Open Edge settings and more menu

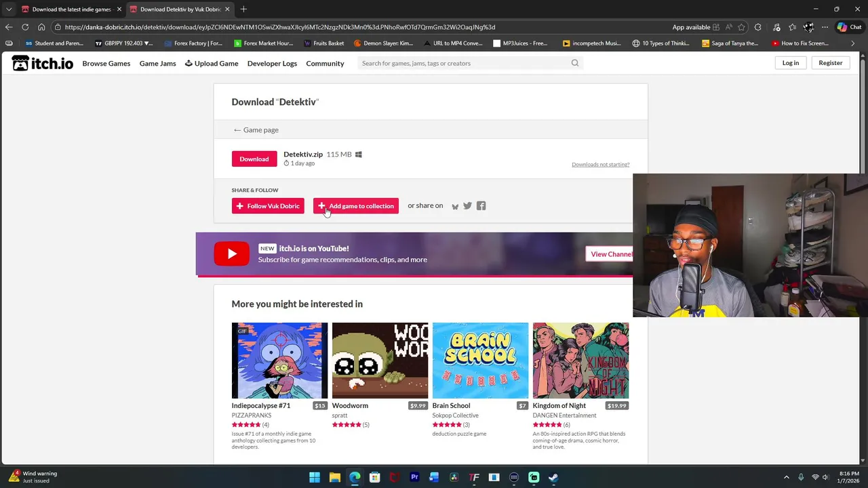825,27
